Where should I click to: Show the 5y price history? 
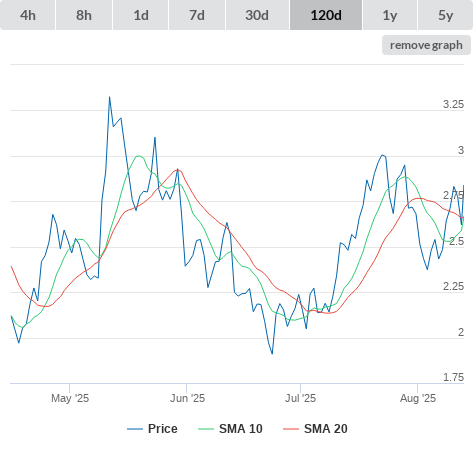tap(445, 15)
